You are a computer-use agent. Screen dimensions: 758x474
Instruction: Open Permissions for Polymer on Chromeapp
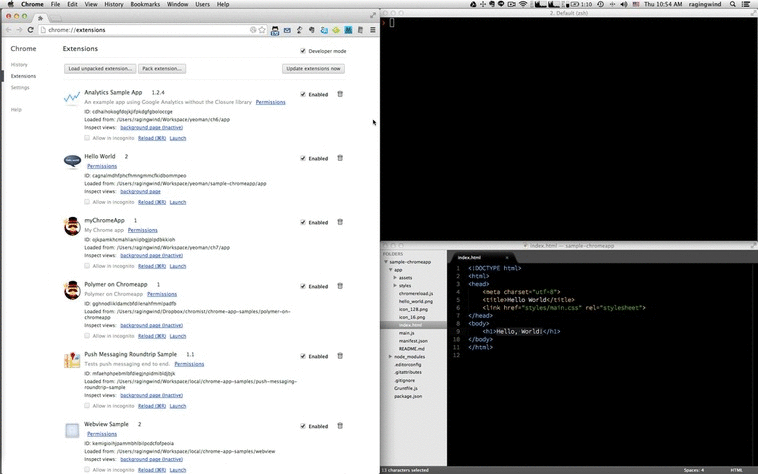click(162, 294)
